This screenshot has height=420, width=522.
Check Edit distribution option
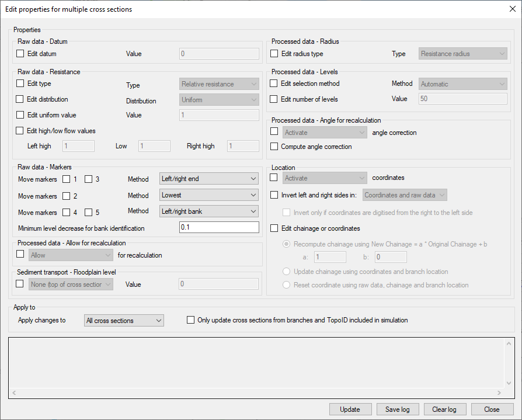pos(20,99)
